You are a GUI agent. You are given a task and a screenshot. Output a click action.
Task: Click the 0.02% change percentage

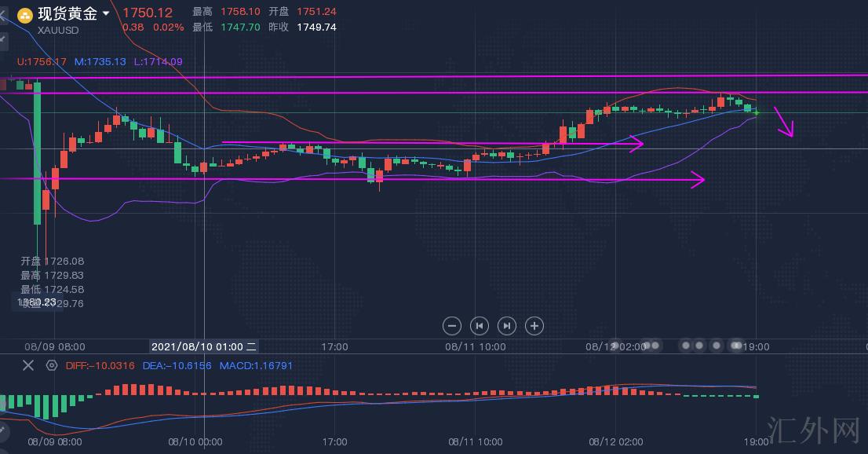click(168, 27)
